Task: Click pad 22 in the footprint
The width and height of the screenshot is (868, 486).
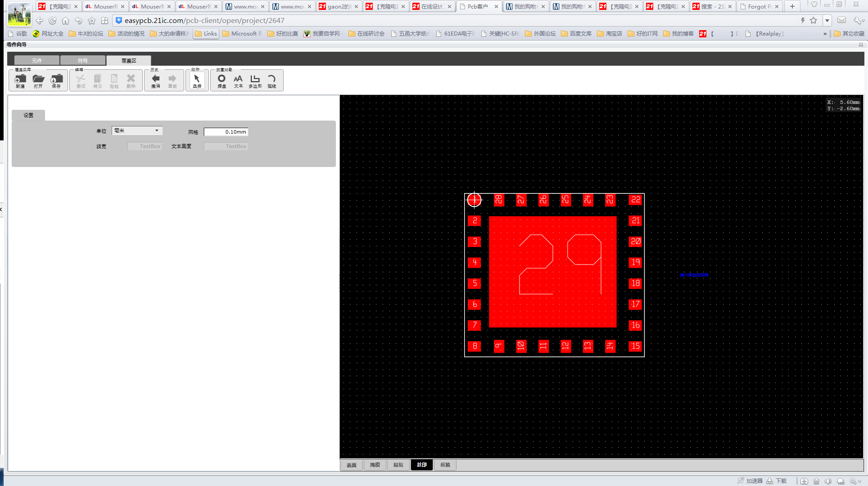Action: pyautogui.click(x=636, y=200)
